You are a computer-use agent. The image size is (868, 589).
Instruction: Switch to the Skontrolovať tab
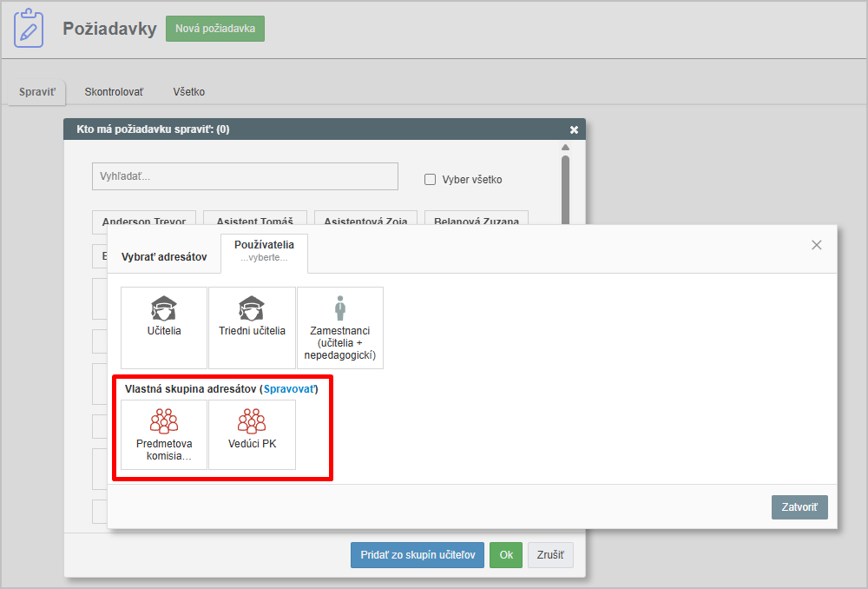[x=114, y=91]
